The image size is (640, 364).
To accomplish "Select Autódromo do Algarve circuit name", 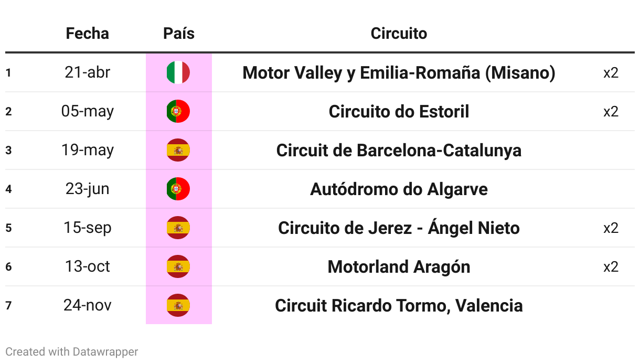I will point(399,189).
